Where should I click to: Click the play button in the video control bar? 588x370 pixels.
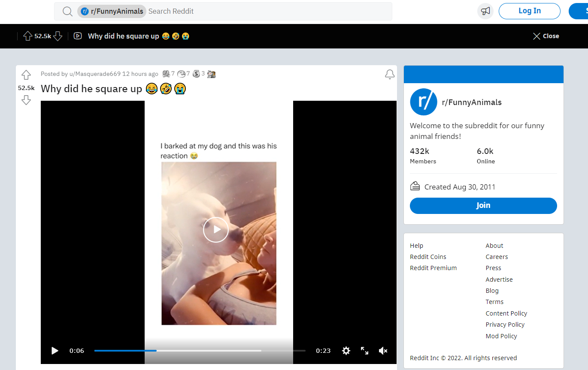55,351
